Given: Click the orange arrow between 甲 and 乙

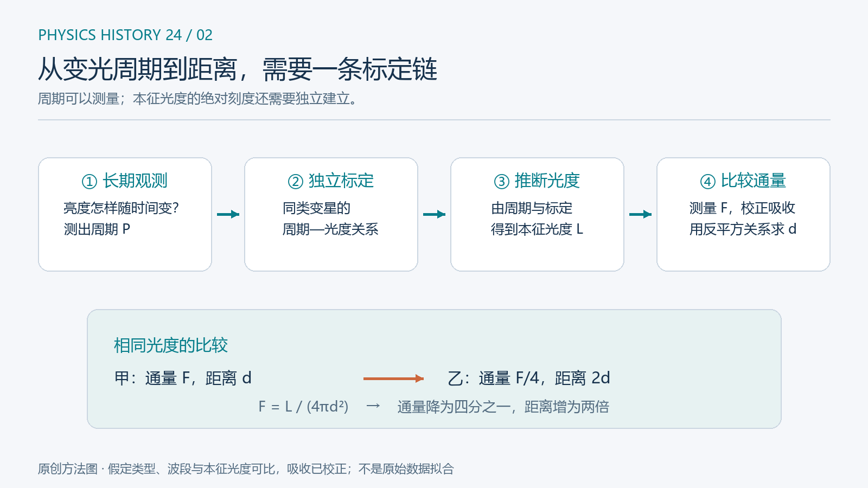Looking at the screenshot, I should coord(394,378).
